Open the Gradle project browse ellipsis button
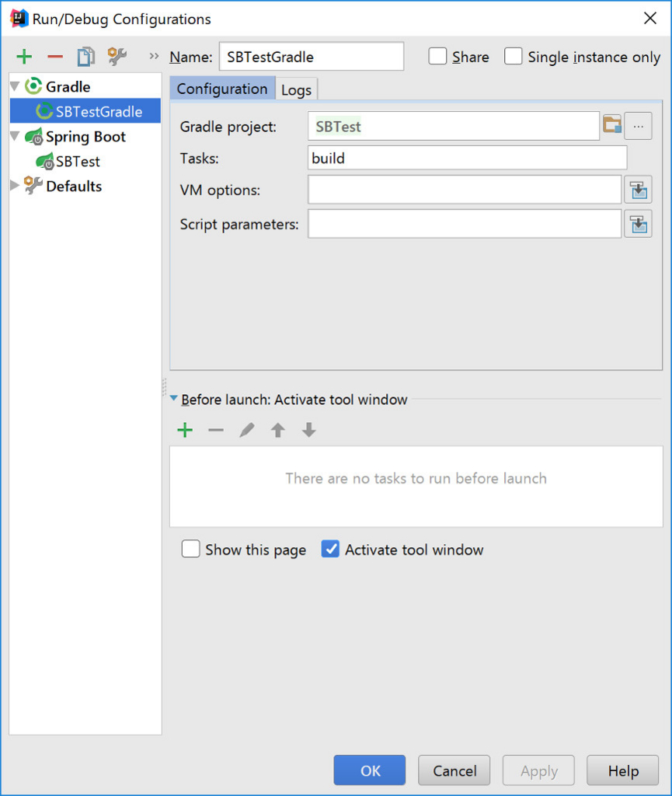 [638, 126]
